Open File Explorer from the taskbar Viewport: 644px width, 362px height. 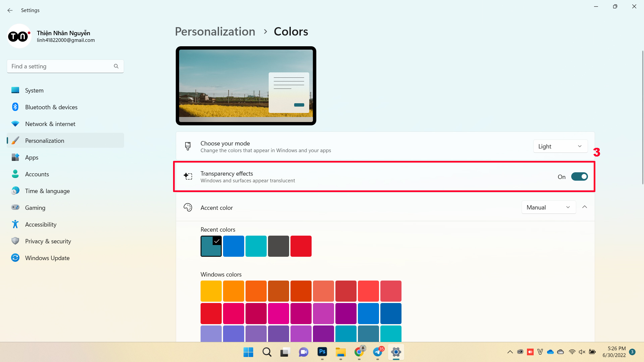[340, 352]
